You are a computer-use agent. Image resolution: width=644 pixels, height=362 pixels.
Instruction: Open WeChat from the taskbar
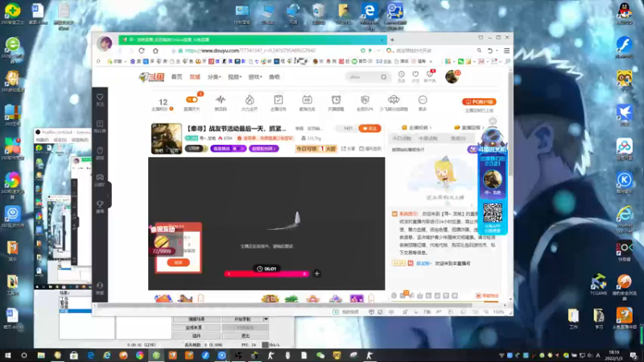[x=320, y=355]
